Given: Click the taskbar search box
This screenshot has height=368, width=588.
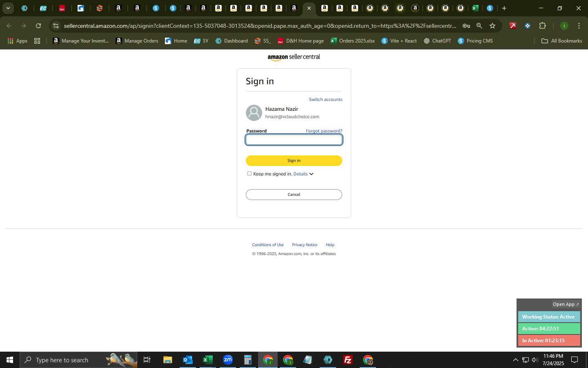Looking at the screenshot, I should [78, 360].
